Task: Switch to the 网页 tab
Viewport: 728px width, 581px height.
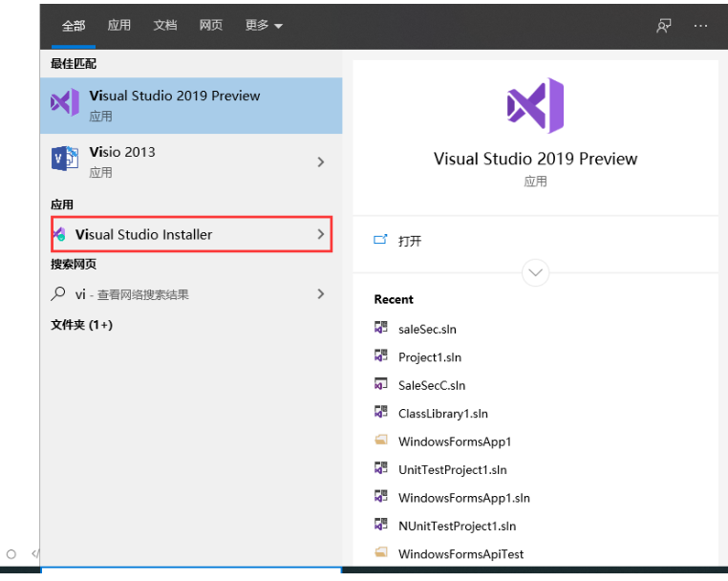Action: 211,25
